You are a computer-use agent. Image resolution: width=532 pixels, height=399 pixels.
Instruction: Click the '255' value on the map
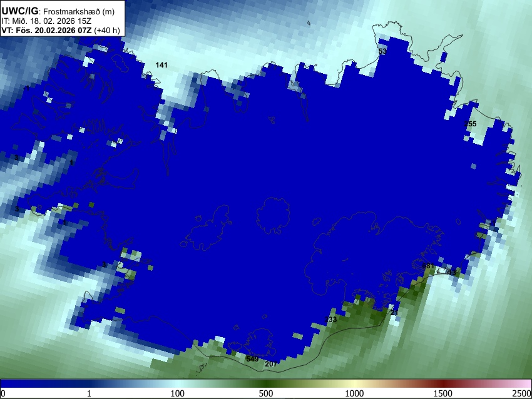coord(470,124)
